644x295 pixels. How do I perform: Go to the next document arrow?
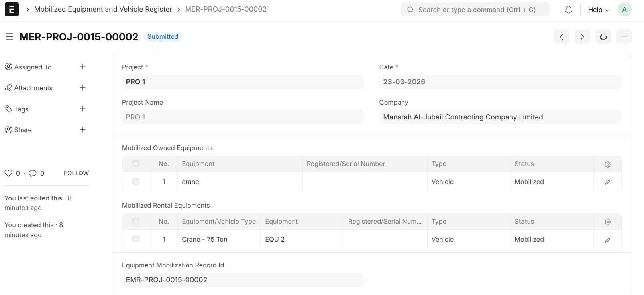(582, 37)
